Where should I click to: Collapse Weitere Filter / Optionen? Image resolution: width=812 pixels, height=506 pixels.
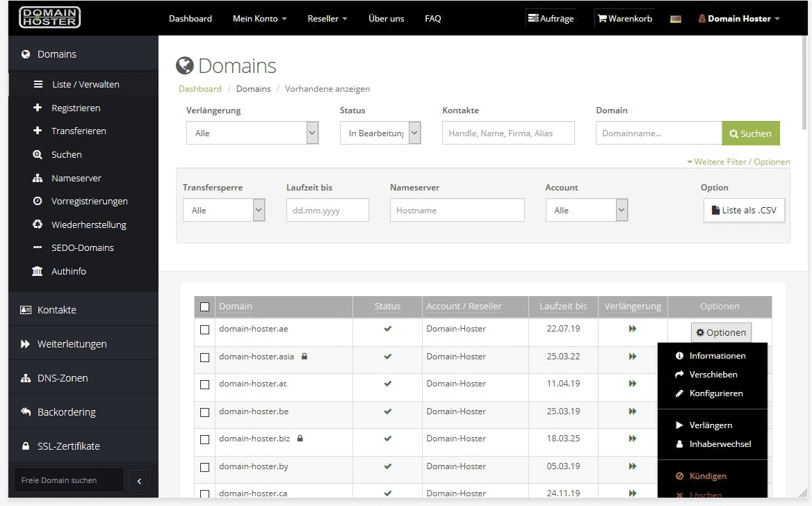point(738,161)
